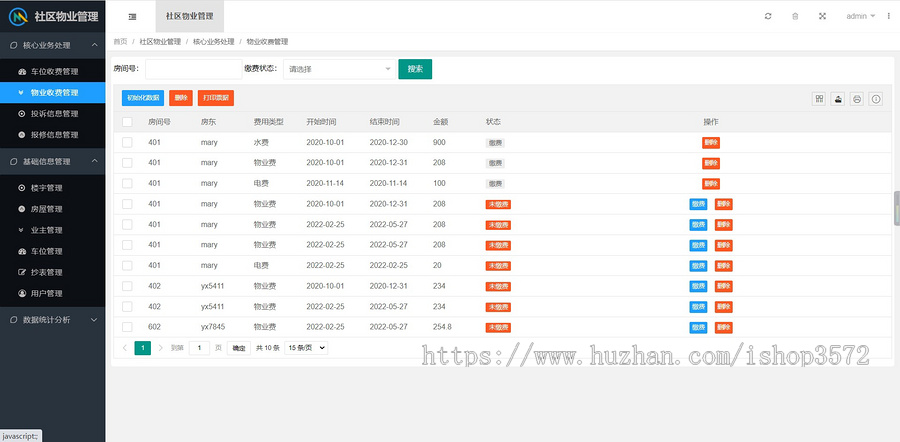Open the table column filter grid icon

[x=820, y=99]
